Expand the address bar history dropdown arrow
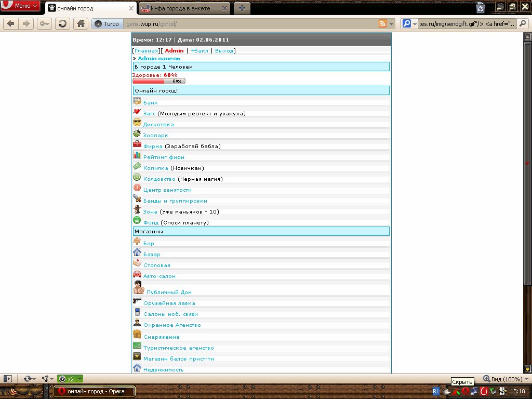Viewport: 532px width, 399px height. point(392,24)
